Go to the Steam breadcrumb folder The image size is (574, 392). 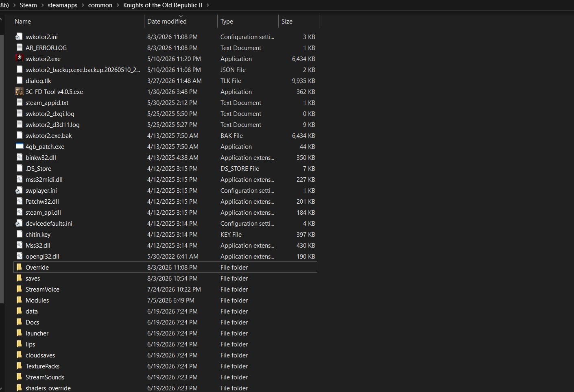pyautogui.click(x=28, y=5)
